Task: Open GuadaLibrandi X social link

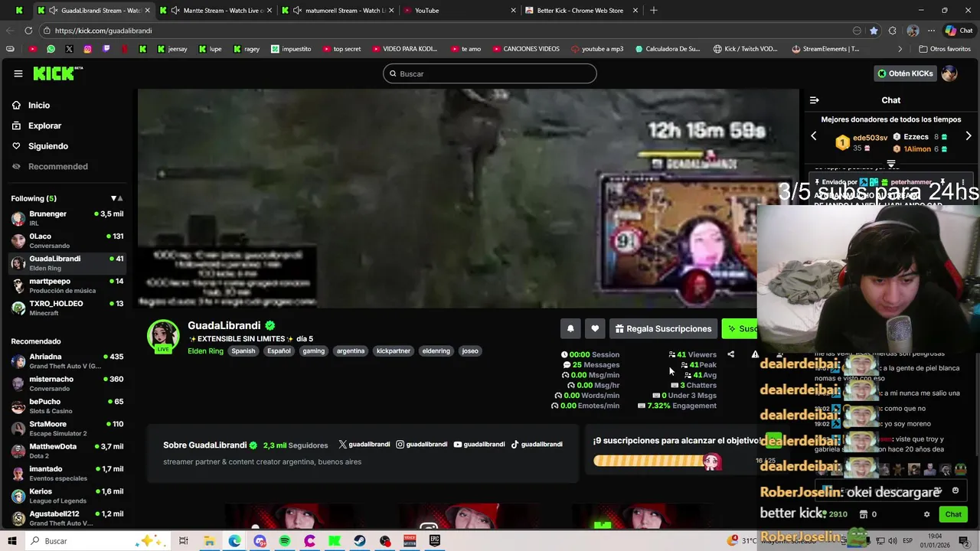Action: coord(364,445)
